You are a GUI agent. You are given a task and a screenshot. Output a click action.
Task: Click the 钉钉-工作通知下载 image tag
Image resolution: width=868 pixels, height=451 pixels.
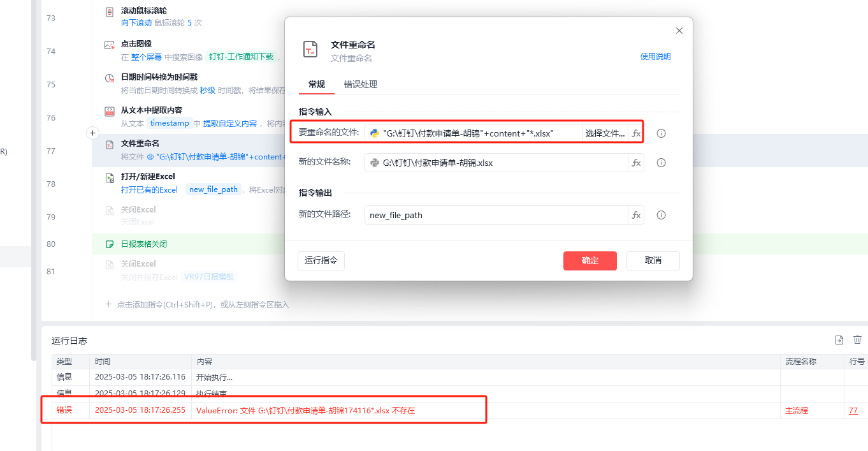241,56
